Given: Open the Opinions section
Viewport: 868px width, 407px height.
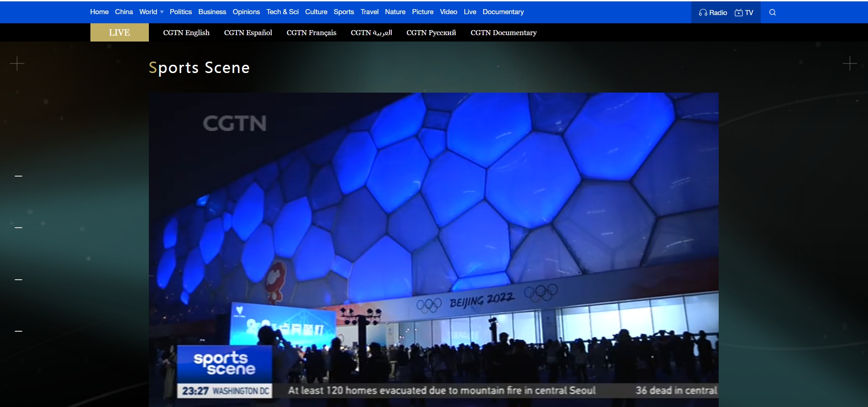Looking at the screenshot, I should pyautogui.click(x=246, y=12).
